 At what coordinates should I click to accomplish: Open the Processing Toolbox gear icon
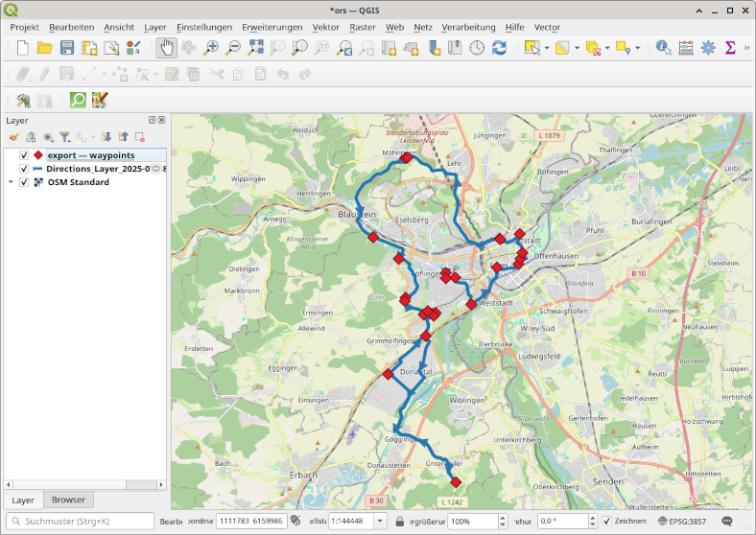coord(708,47)
